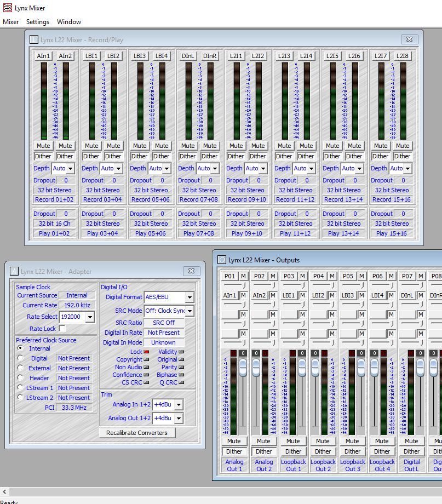
Task: Click the Adapter window 'A' icon
Action: coord(14,271)
